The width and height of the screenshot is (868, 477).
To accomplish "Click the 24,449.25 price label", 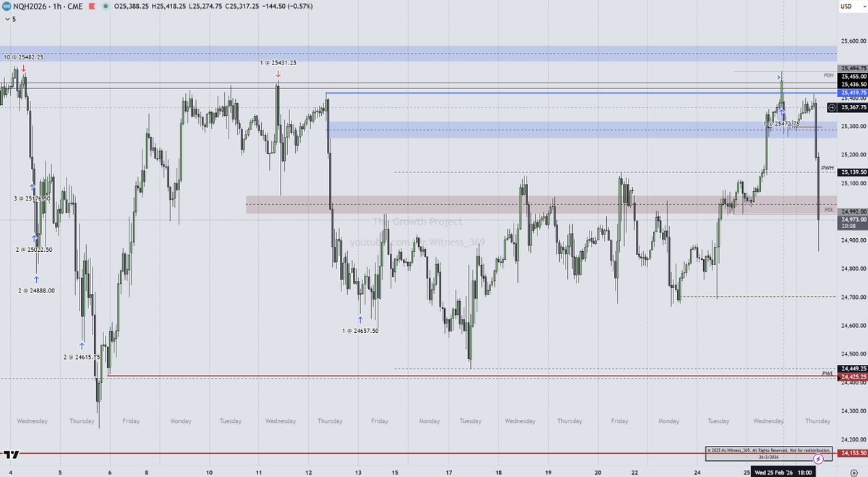I will click(852, 368).
